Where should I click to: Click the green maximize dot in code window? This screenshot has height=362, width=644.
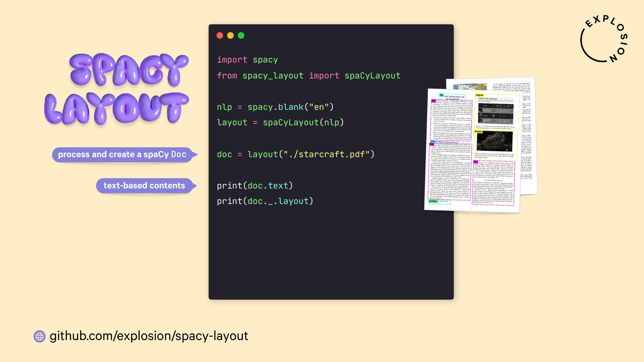click(x=241, y=36)
